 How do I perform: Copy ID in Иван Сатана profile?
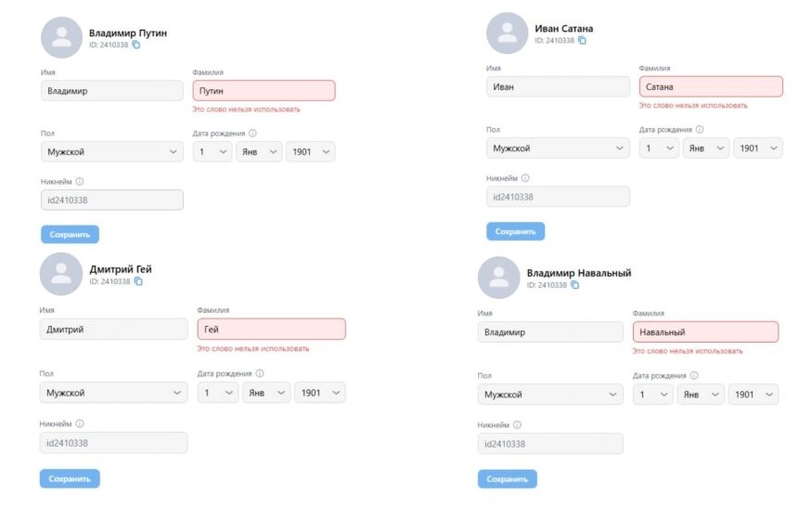(x=582, y=41)
